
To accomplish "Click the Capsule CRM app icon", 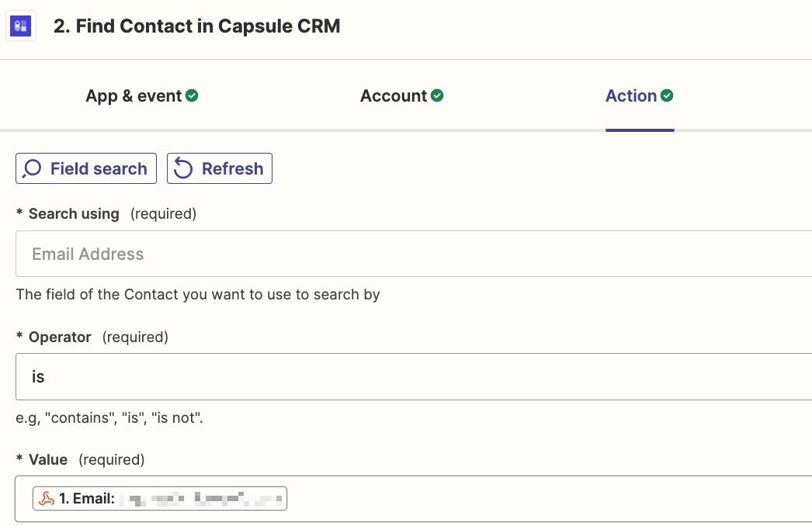I will point(21,26).
